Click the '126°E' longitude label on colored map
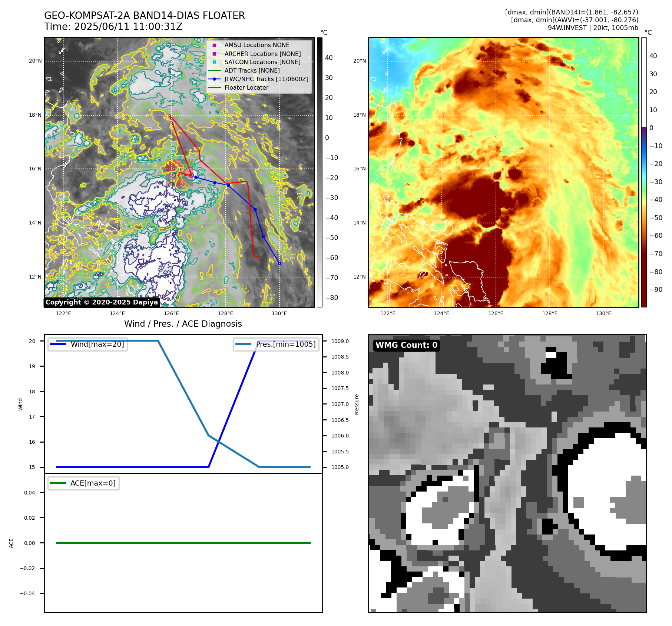 pos(496,313)
